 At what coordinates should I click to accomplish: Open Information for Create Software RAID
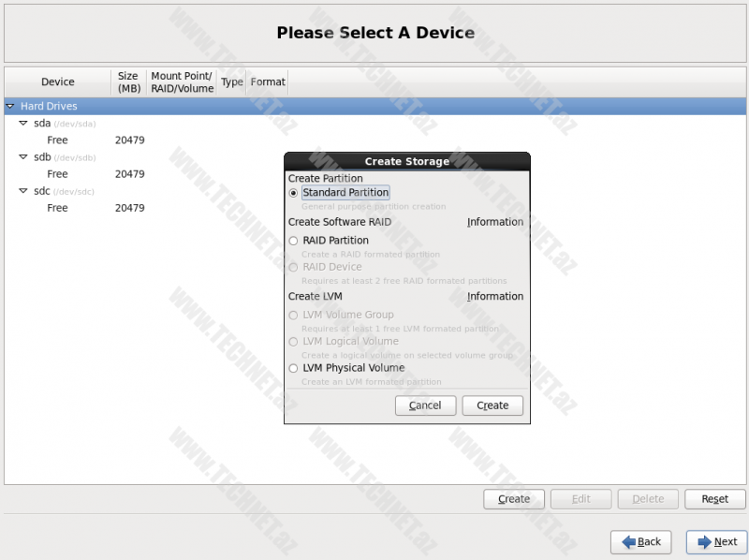495,222
